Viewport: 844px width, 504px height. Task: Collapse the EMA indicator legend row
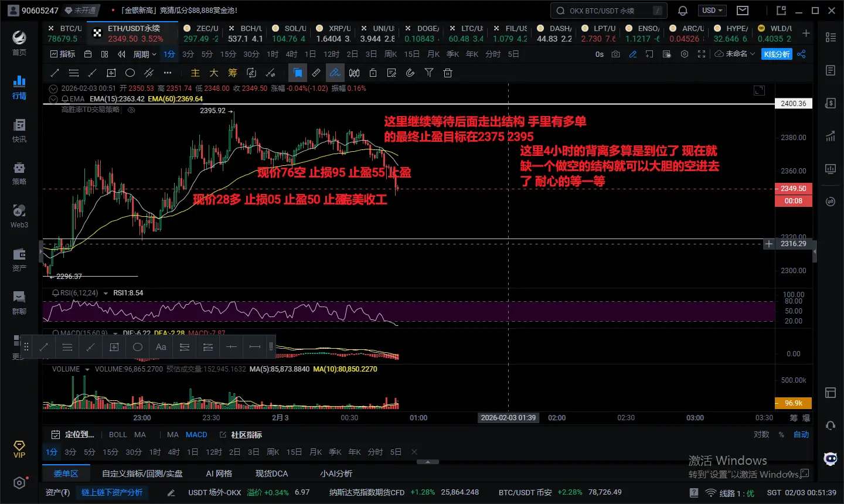click(53, 99)
